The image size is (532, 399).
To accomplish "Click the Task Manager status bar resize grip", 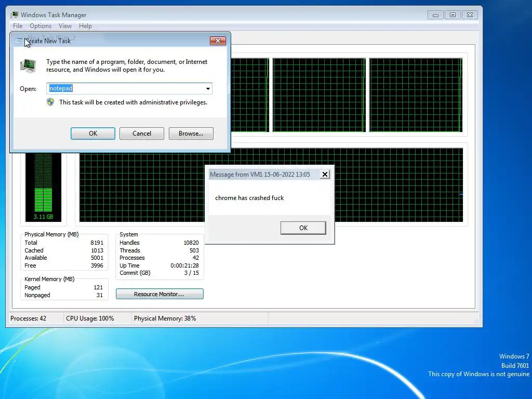I will (476, 320).
